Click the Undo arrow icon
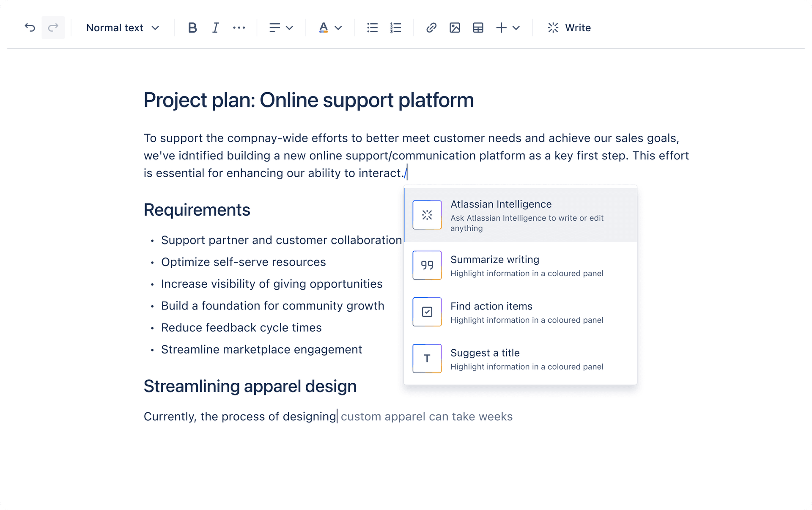Screen dimensions: 812x510 coord(30,28)
